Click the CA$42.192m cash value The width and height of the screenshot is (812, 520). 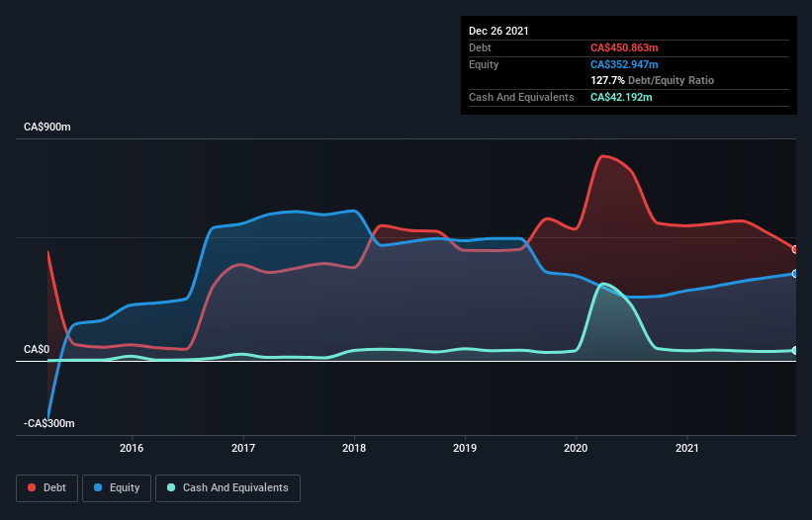pyautogui.click(x=621, y=97)
